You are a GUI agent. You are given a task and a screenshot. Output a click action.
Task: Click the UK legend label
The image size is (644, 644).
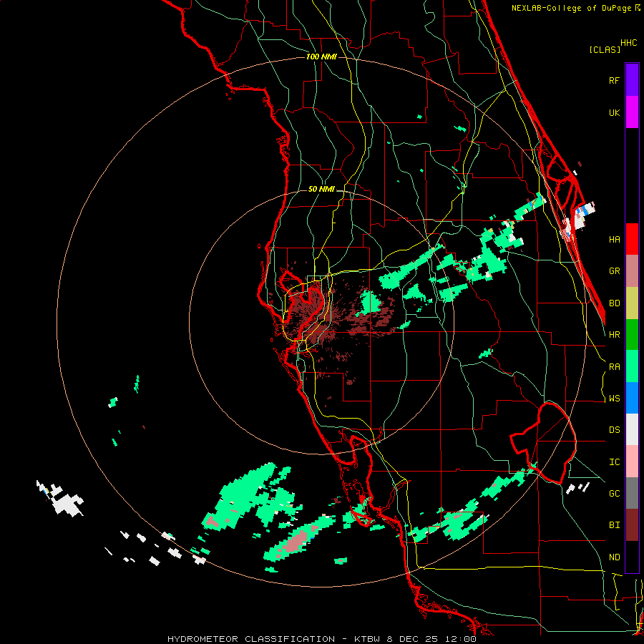pos(614,112)
